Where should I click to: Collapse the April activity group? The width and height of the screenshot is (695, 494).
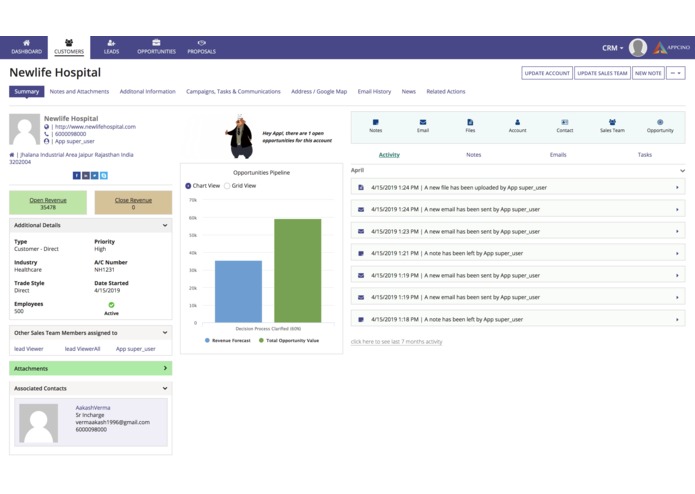682,171
